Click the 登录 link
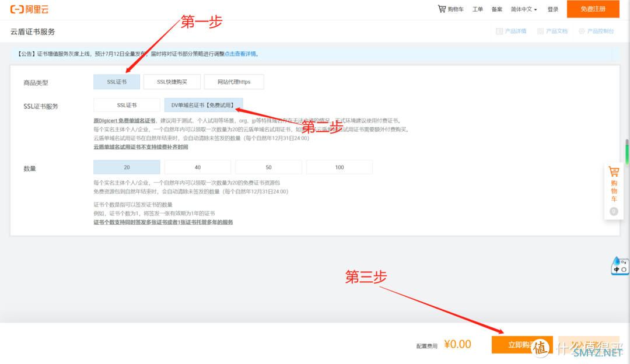The width and height of the screenshot is (630, 364). coord(553,9)
